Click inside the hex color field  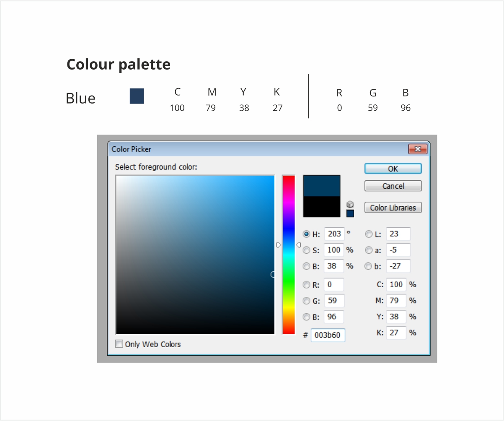[x=328, y=335]
